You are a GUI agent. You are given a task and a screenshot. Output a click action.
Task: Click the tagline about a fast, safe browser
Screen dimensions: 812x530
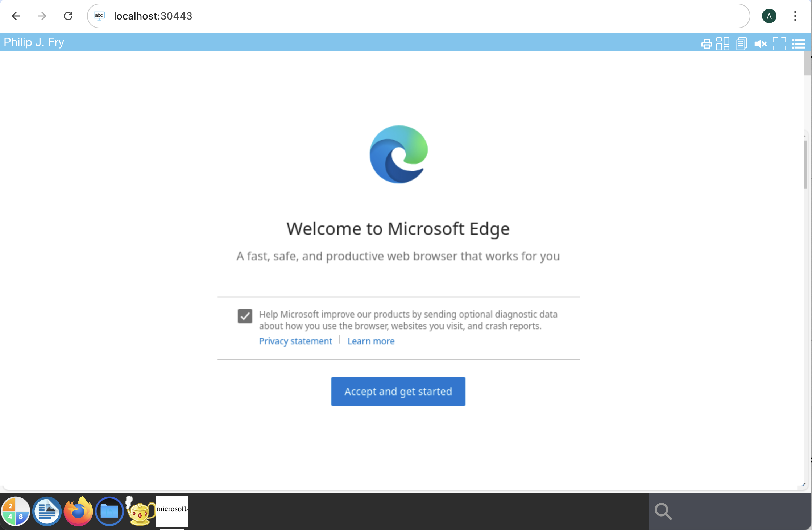pyautogui.click(x=398, y=256)
